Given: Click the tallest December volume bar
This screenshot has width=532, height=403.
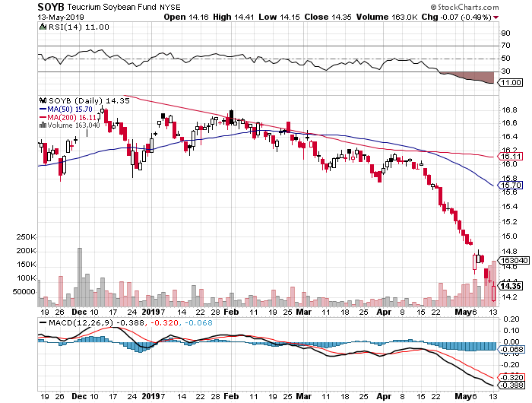Looking at the screenshot, I should click(80, 277).
